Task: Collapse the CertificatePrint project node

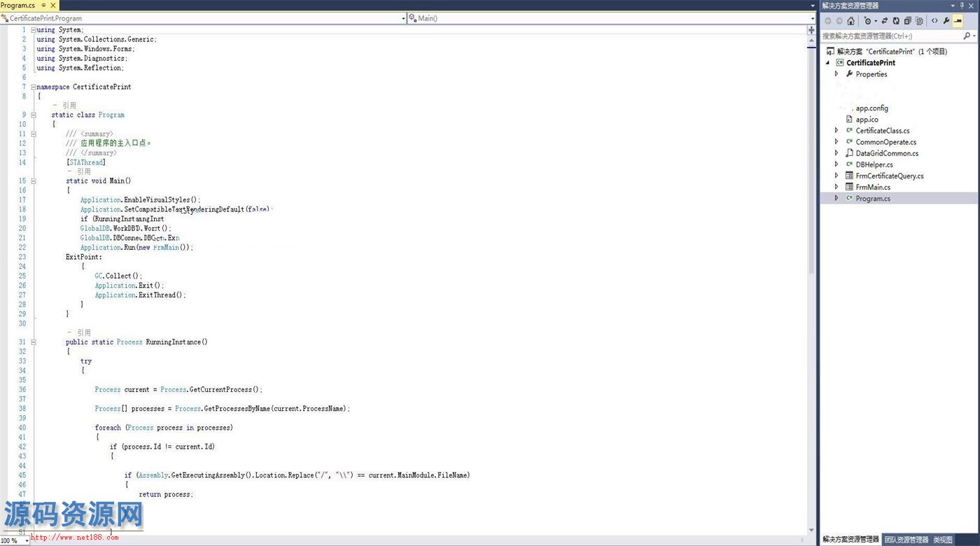Action: [827, 62]
